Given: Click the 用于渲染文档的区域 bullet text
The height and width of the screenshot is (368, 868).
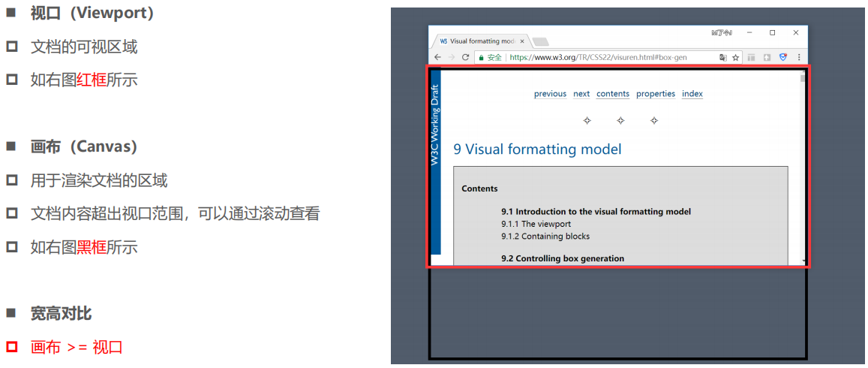Looking at the screenshot, I should [99, 180].
